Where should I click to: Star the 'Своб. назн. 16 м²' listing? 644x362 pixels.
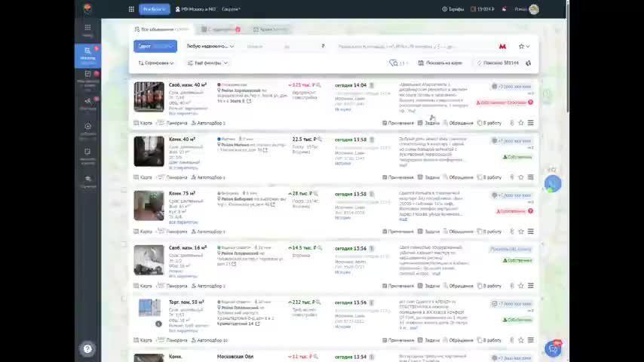(x=521, y=286)
